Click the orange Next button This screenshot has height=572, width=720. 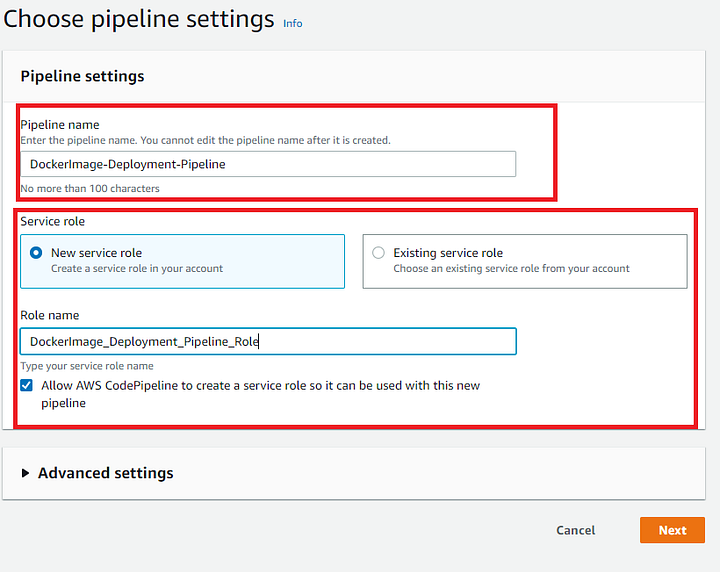pos(672,530)
